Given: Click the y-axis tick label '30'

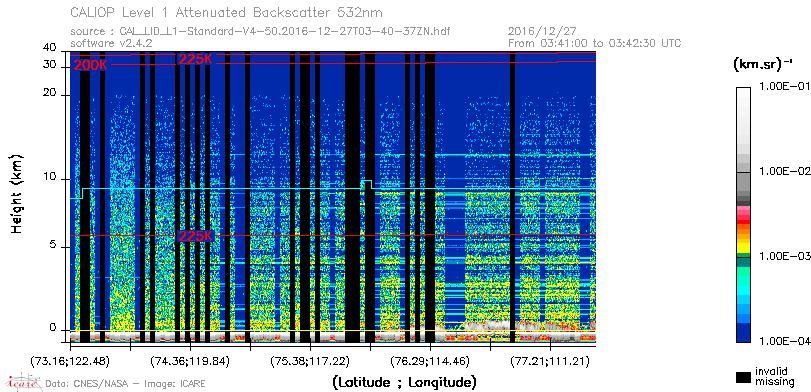Looking at the screenshot, I should (50, 65).
